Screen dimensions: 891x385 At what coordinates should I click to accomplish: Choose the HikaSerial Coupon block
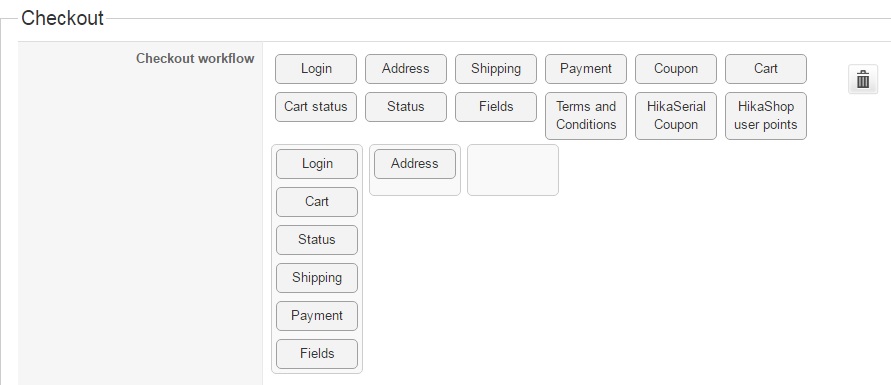[x=676, y=116]
